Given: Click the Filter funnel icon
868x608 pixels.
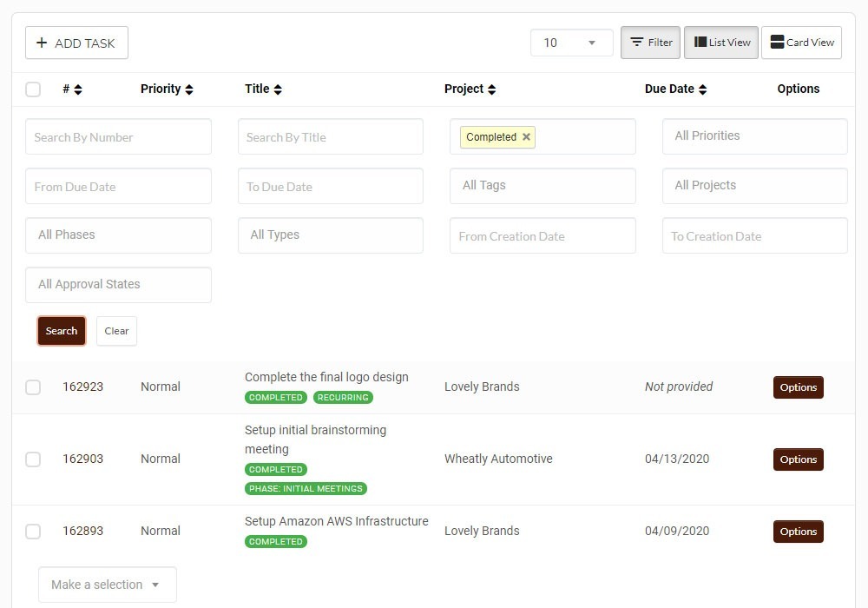Looking at the screenshot, I should coord(637,43).
